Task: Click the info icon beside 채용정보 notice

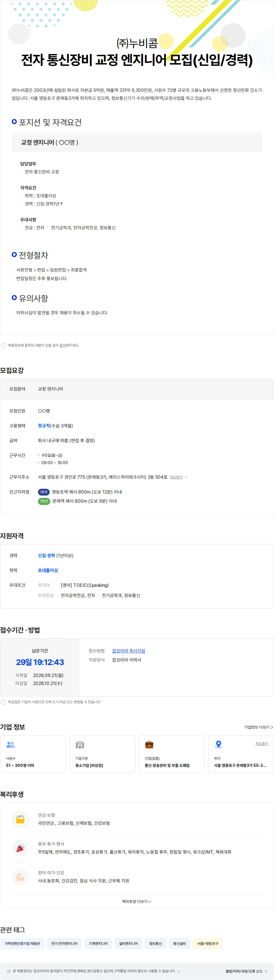Action: pyautogui.click(x=3, y=345)
